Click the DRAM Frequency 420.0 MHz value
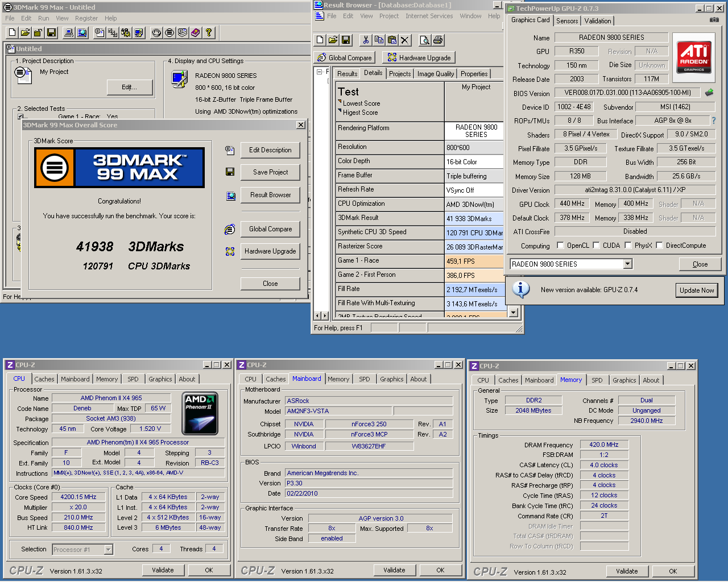The width and height of the screenshot is (728, 582). pos(604,444)
